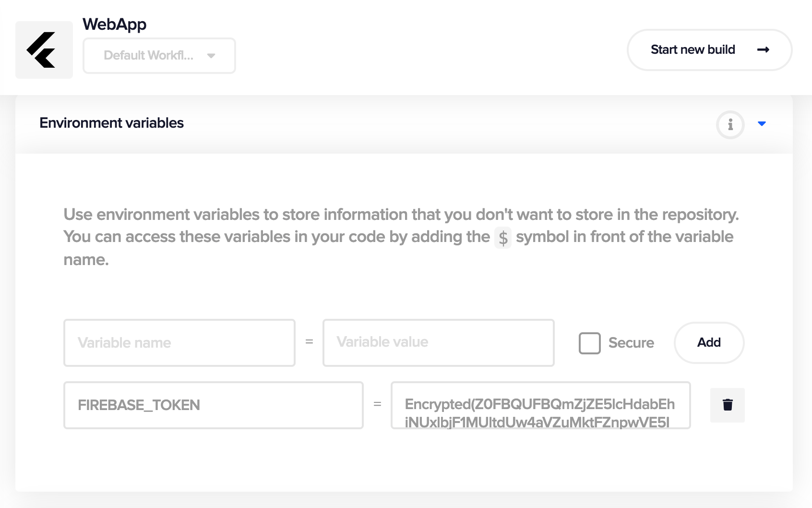
Task: Click the workflow selector's down arrow
Action: pos(211,56)
